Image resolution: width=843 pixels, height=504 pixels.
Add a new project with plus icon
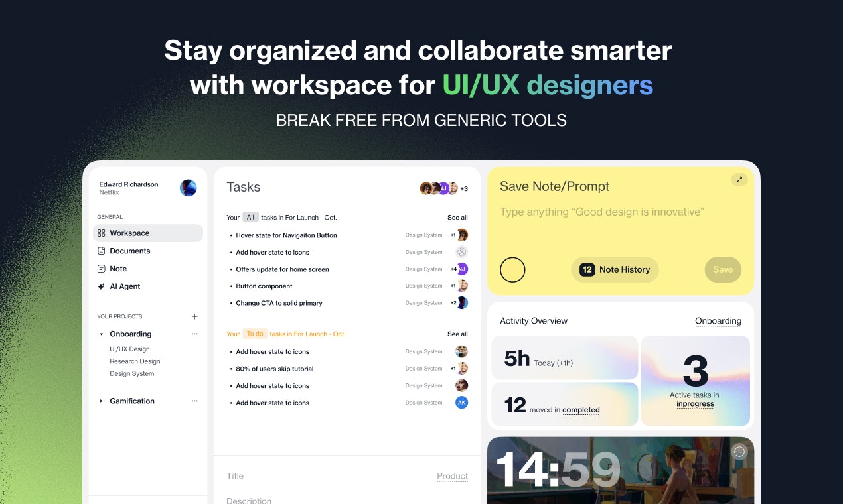click(x=194, y=316)
